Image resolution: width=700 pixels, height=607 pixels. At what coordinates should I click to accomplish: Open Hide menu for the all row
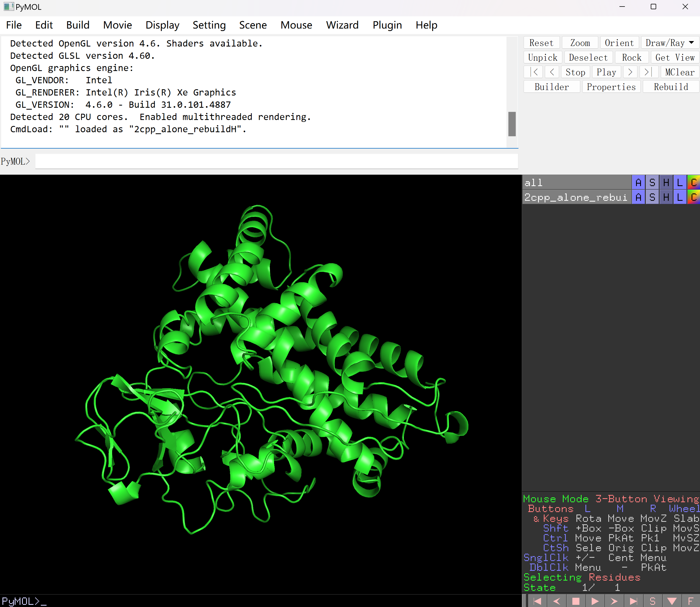pos(666,183)
